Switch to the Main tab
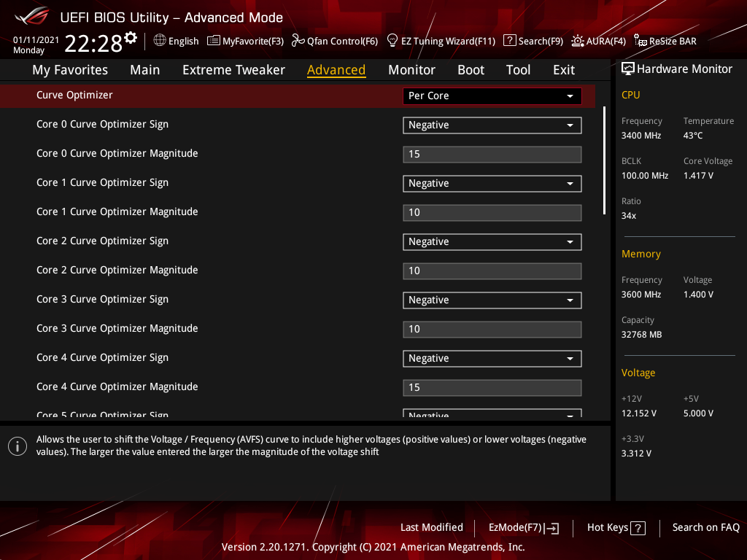 click(145, 70)
